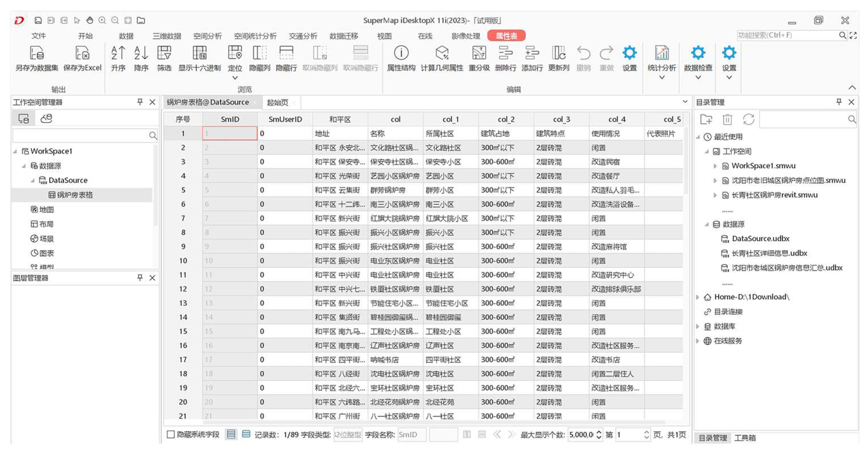Collapse the DataSource tree node
The height and width of the screenshot is (458, 868).
click(33, 180)
